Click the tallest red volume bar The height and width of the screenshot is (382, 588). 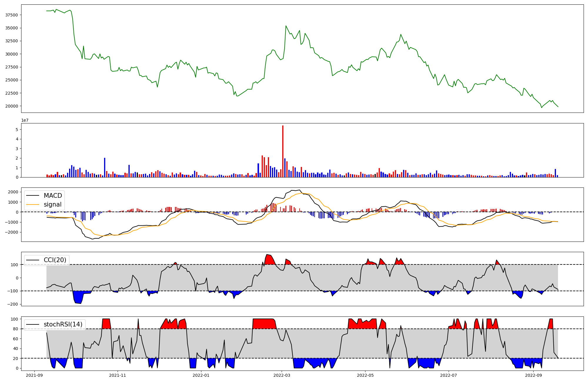pyautogui.click(x=283, y=151)
